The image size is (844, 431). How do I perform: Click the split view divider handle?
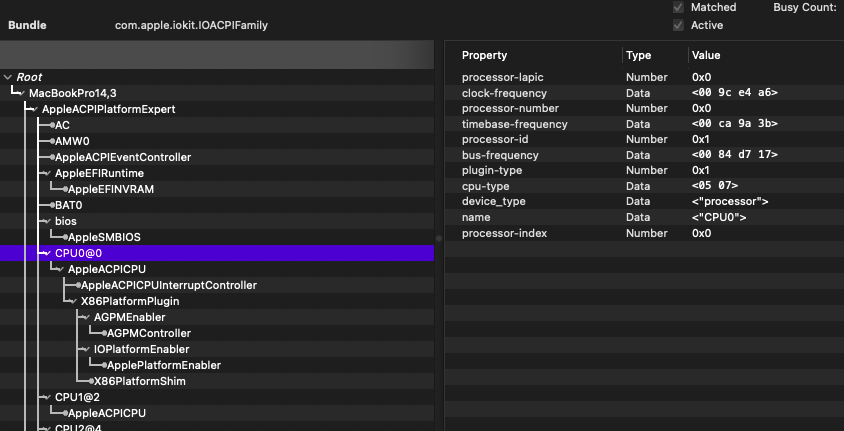439,238
